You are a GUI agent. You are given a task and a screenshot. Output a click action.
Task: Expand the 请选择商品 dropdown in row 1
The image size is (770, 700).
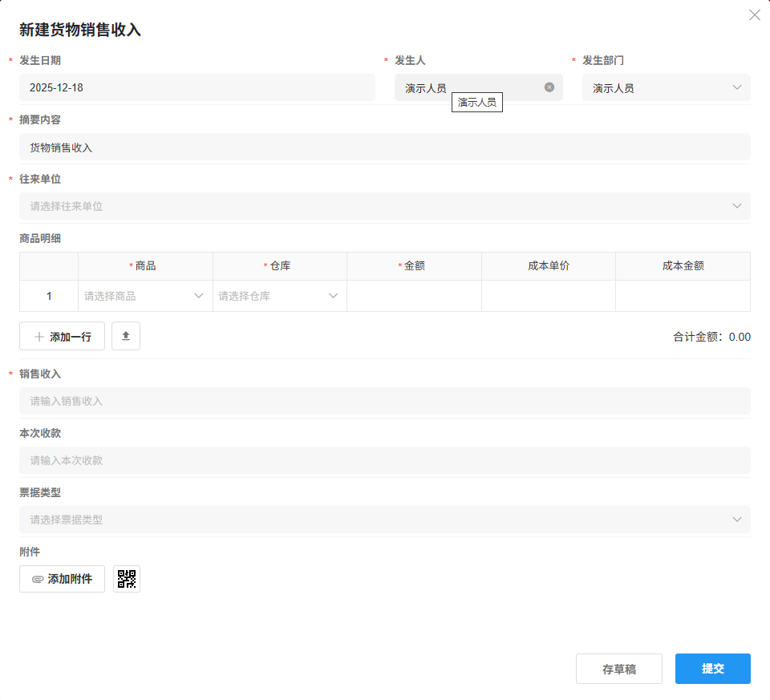pos(198,295)
